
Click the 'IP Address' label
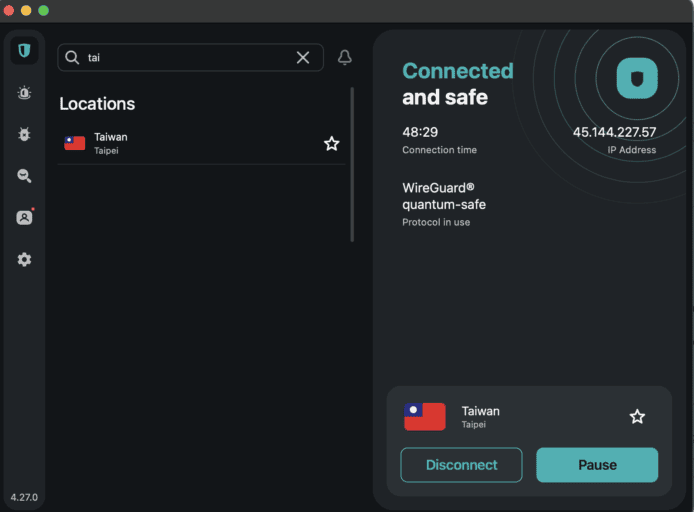pos(632,150)
